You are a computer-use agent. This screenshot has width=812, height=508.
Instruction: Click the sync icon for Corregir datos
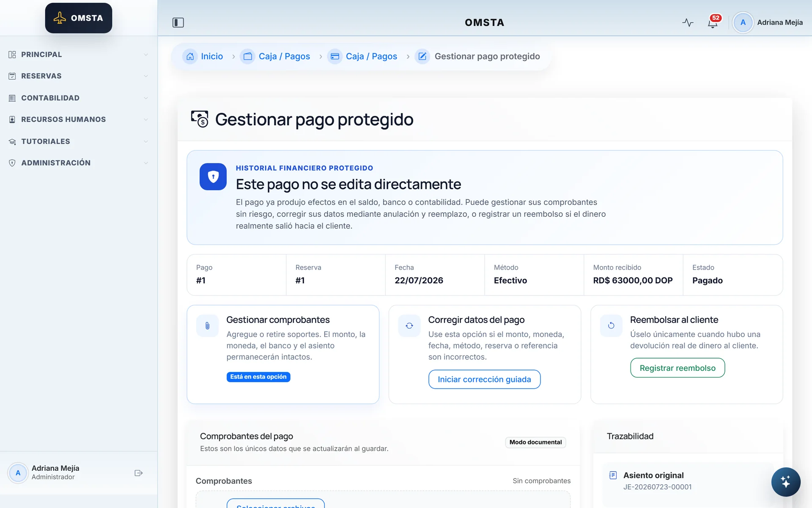click(409, 326)
